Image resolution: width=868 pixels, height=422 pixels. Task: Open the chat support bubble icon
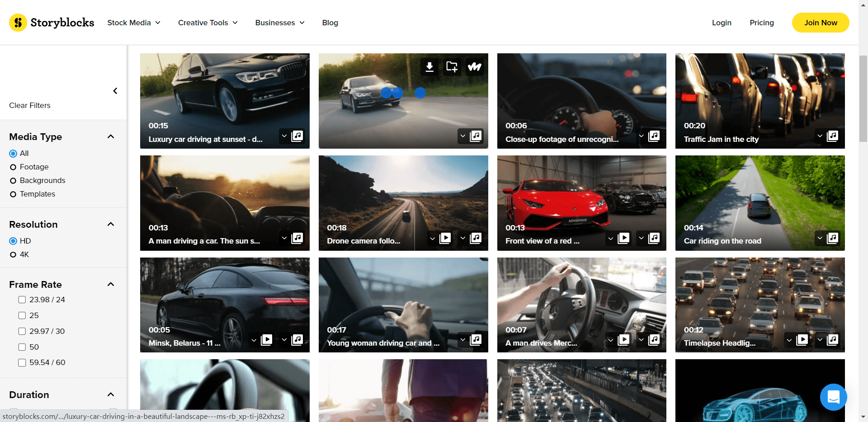[x=833, y=397]
